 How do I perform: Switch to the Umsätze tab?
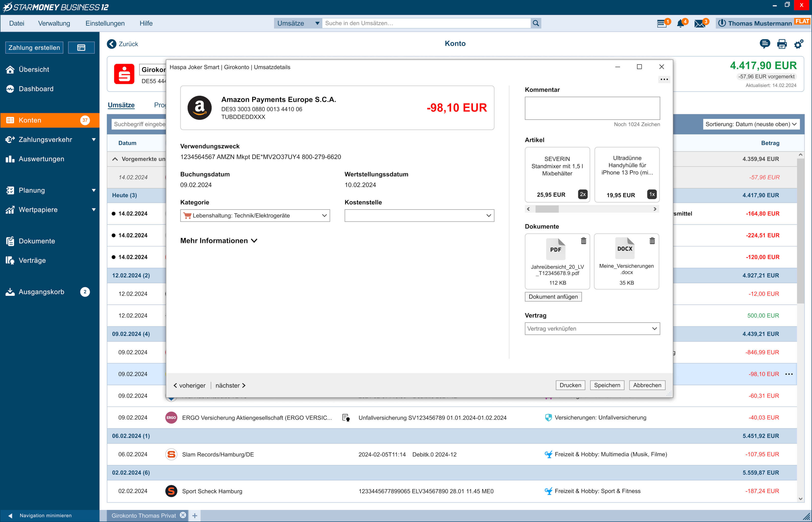121,105
